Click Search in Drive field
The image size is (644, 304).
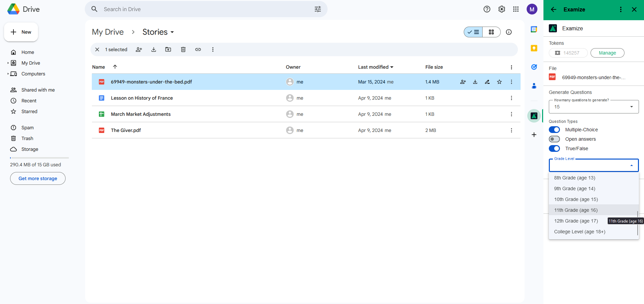[x=206, y=9]
